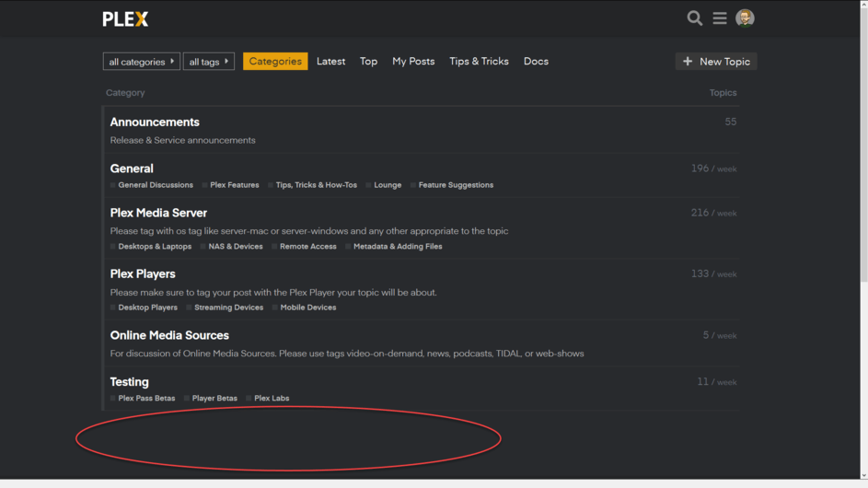The image size is (868, 488).
Task: Open Streaming Devices subcategory
Action: [228, 308]
